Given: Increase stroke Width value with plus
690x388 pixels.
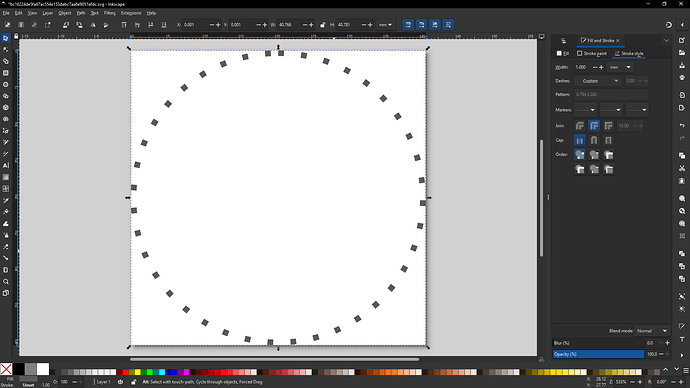Looking at the screenshot, I should click(x=602, y=67).
